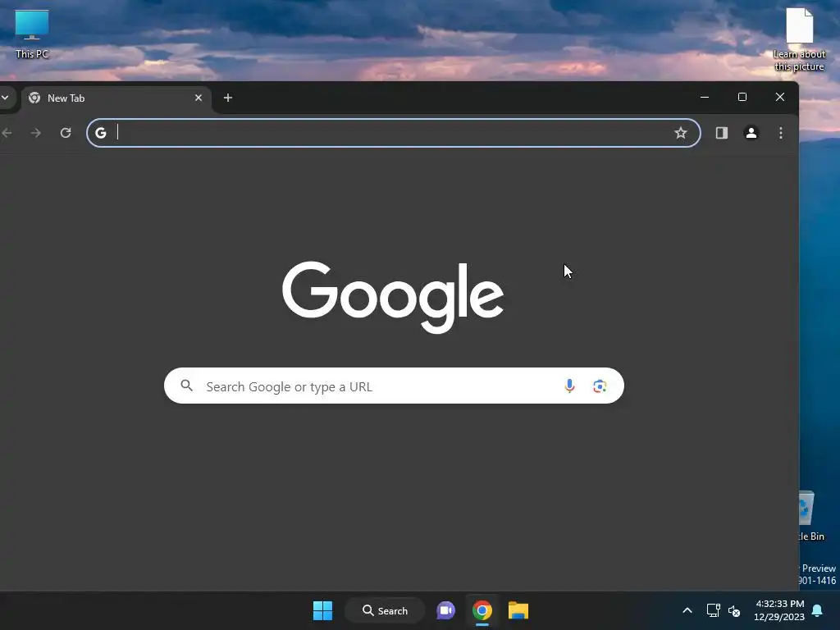Open the tab search dropdown arrow

click(4, 98)
